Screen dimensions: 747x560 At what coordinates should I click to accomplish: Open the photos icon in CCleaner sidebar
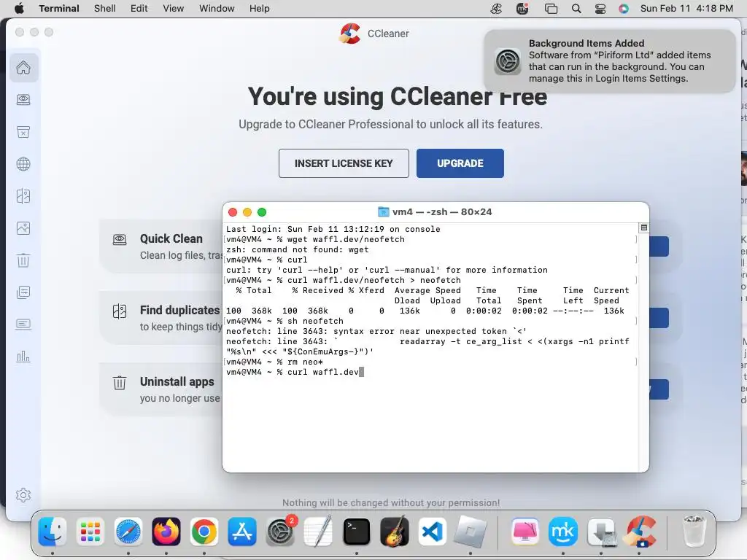(23, 228)
